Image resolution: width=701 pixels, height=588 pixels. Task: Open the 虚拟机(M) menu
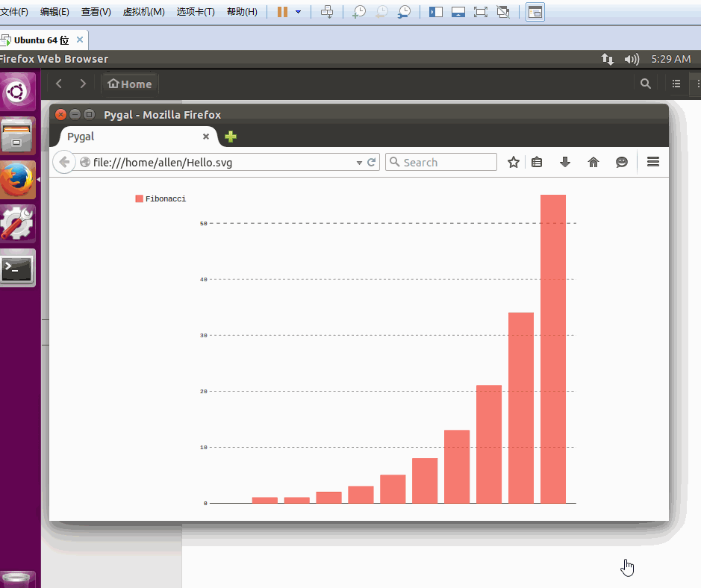tap(143, 12)
